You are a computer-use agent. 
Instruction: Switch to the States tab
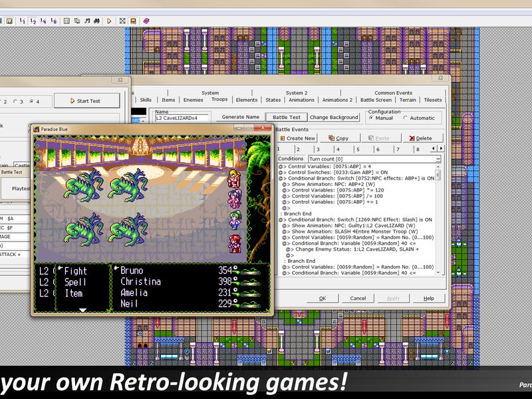273,100
